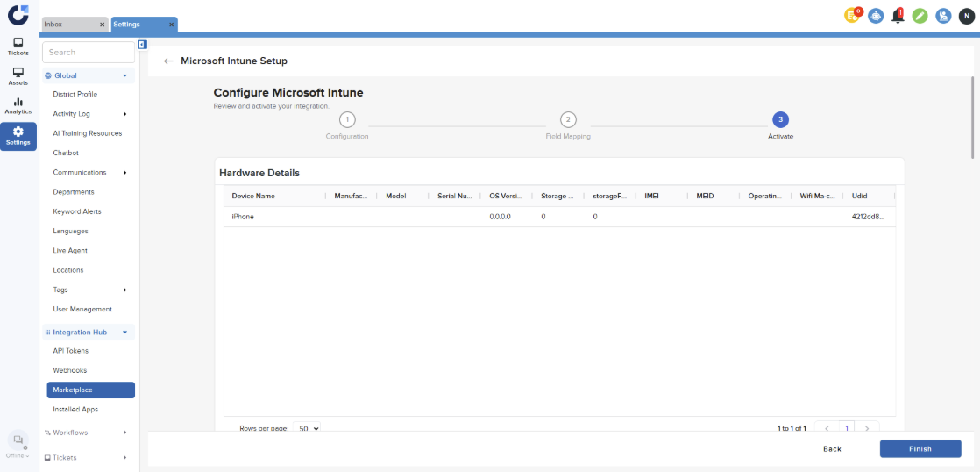Screen dimensions: 980x472
Task: Collapse the settings sidebar panel
Action: pyautogui.click(x=142, y=45)
